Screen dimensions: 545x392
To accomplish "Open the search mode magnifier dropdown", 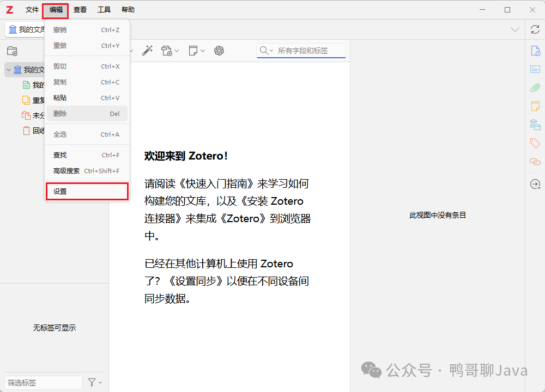I will pyautogui.click(x=267, y=51).
